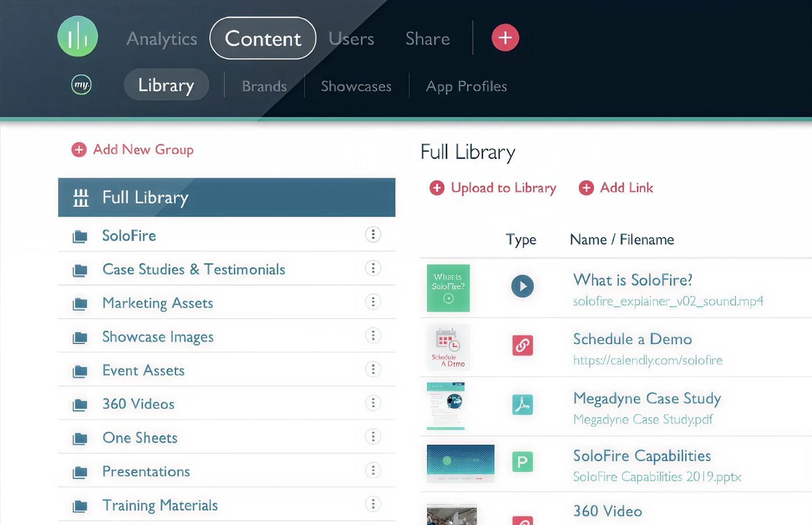Click the folder icon beside Marketing Assets

[80, 304]
